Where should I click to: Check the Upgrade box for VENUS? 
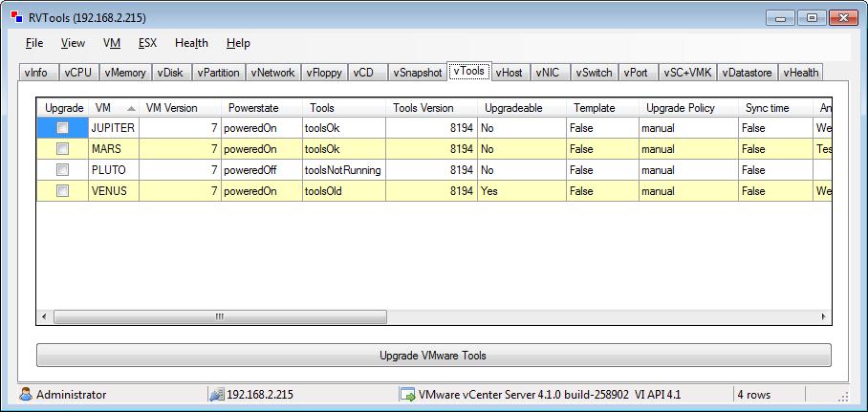[62, 191]
